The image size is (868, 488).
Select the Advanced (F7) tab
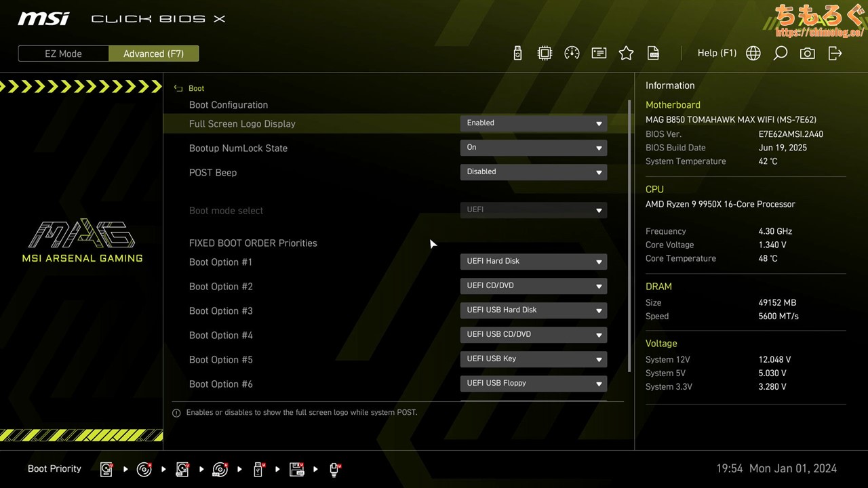(153, 54)
